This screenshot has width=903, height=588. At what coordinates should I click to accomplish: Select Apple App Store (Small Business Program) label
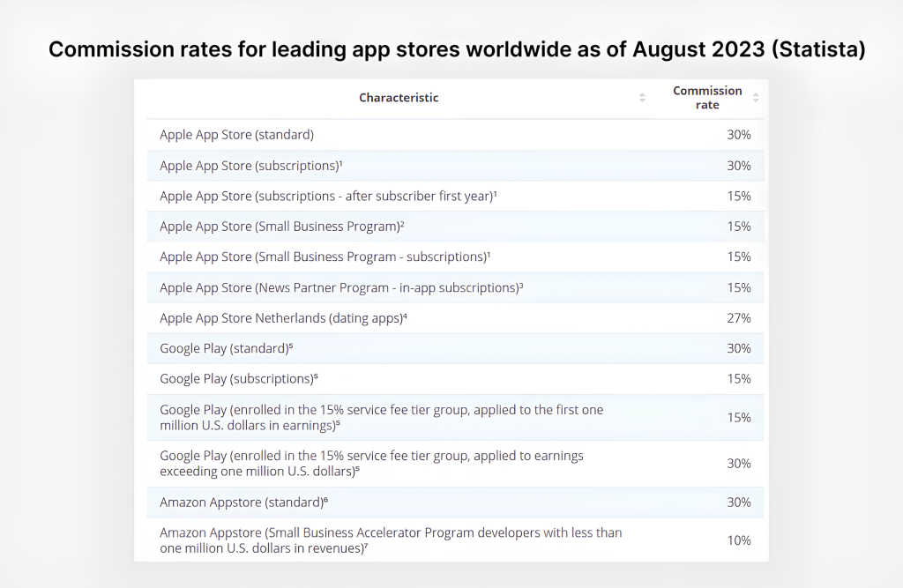(x=281, y=227)
